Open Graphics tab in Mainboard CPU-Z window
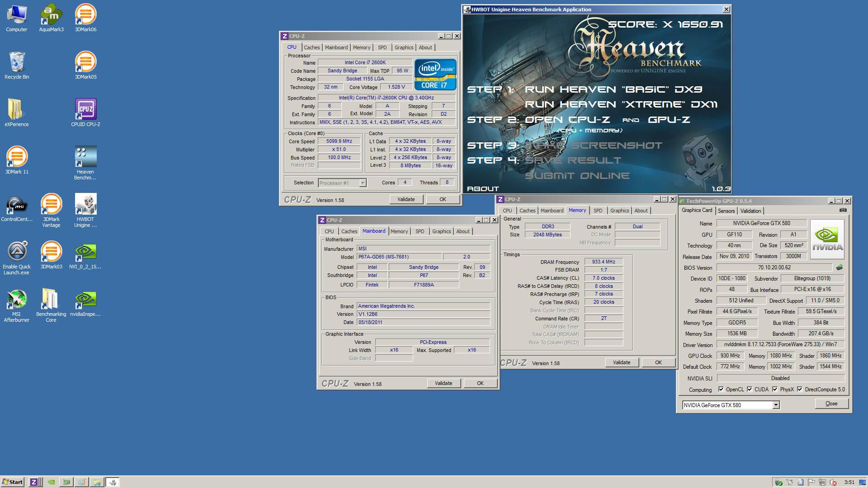 click(441, 231)
